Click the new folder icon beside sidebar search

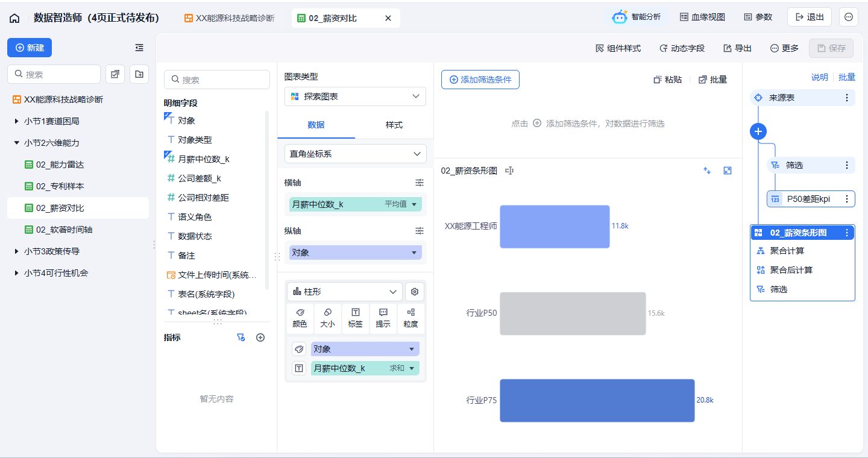click(x=139, y=74)
